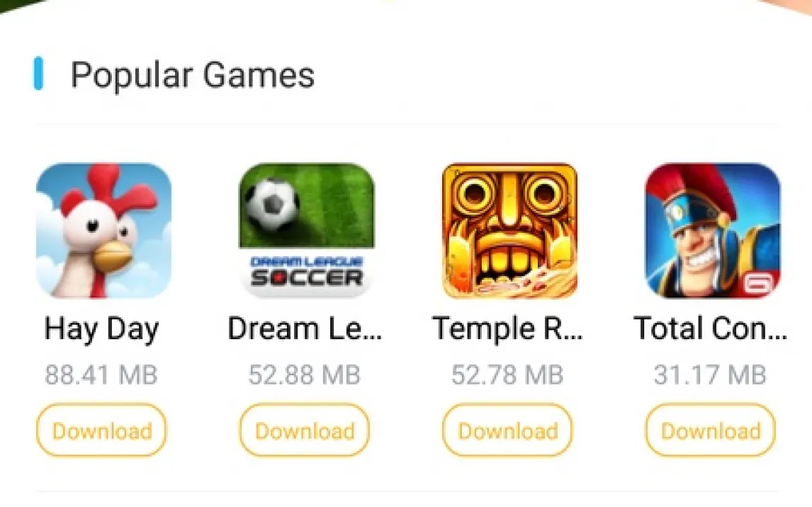Open the Hay Day chicken icon

[103, 231]
